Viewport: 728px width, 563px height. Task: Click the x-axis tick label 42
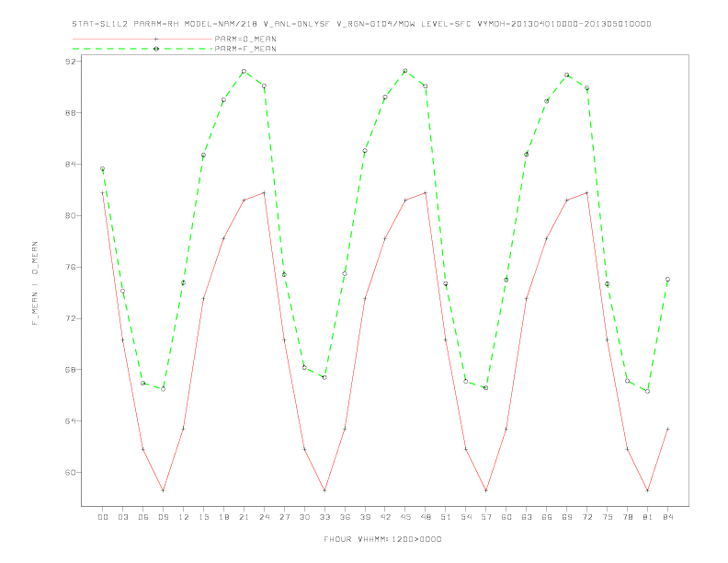click(385, 517)
